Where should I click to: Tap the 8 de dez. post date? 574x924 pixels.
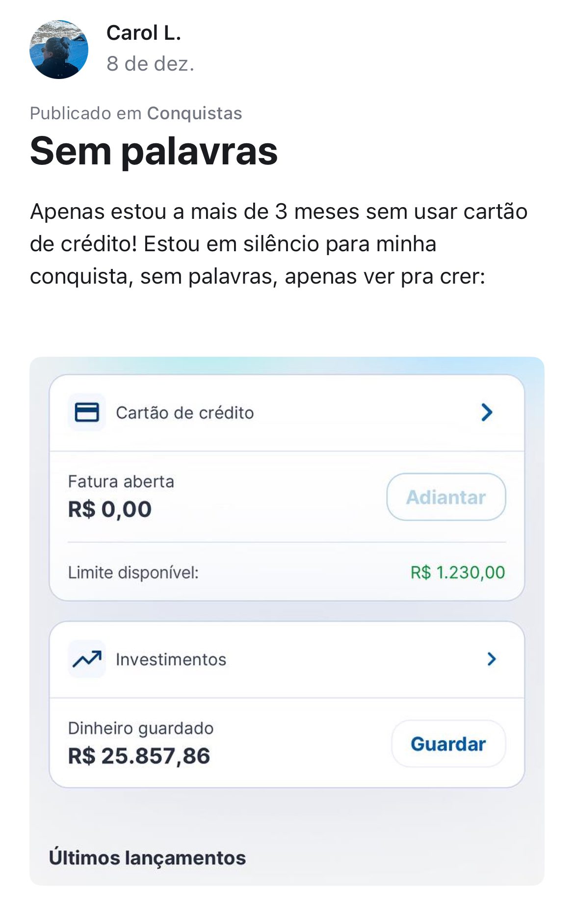pos(150,64)
